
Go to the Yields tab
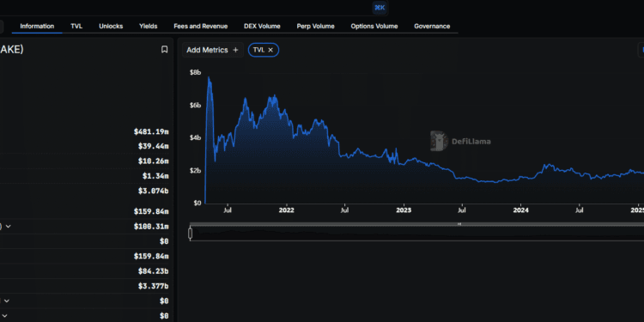(x=149, y=27)
